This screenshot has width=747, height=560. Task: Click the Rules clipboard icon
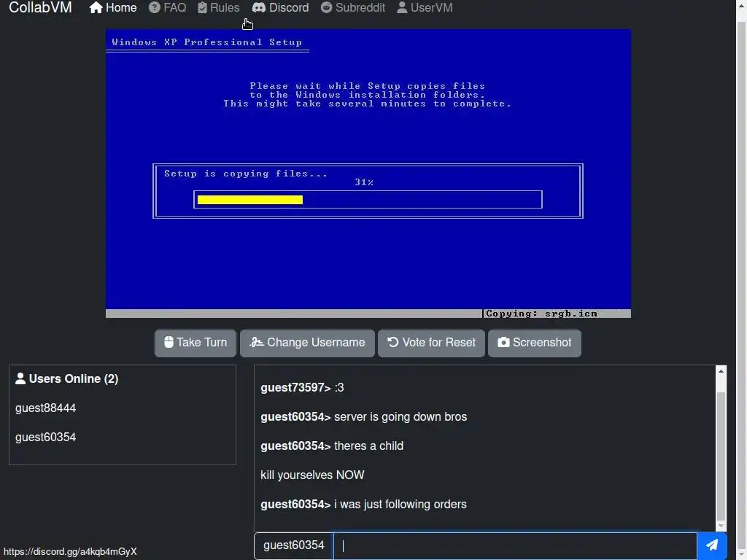point(203,7)
